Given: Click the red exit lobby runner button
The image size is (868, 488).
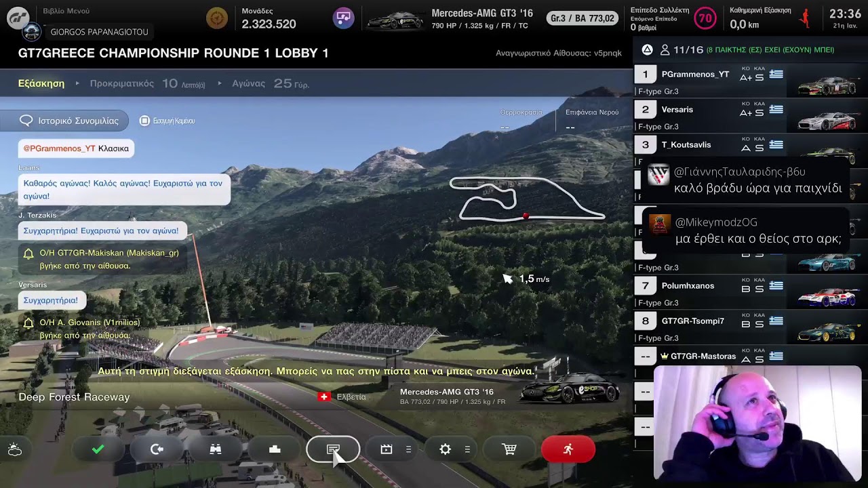Looking at the screenshot, I should (x=568, y=449).
